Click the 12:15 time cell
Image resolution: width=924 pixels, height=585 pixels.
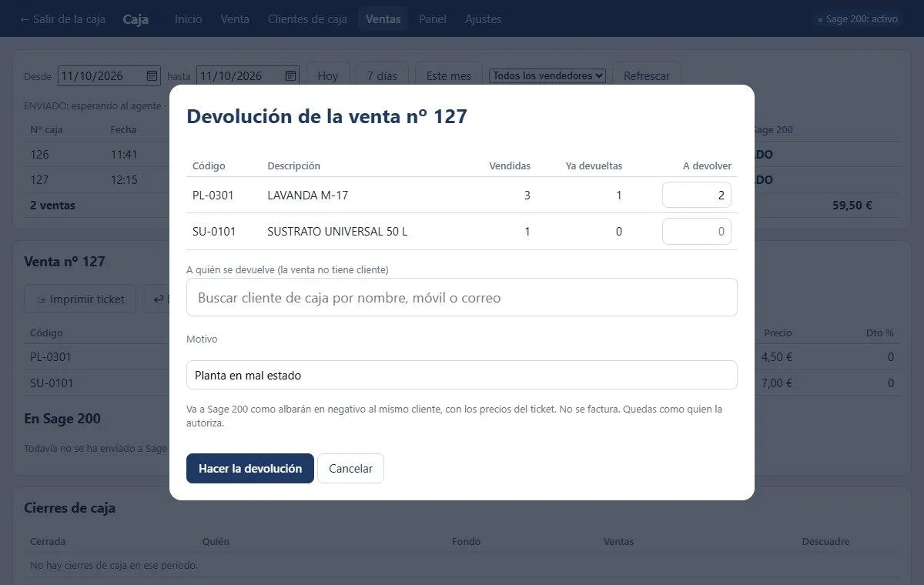tap(124, 179)
